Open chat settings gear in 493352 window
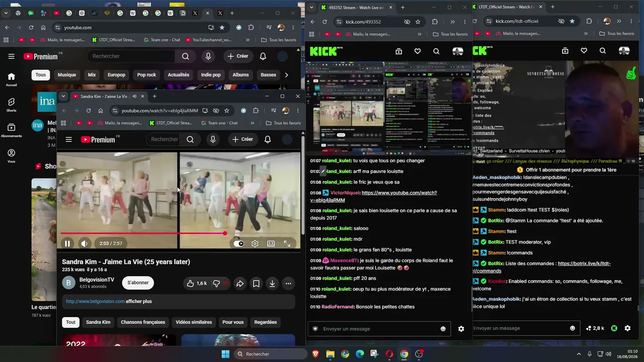Image resolution: width=644 pixels, height=362 pixels. (x=461, y=329)
